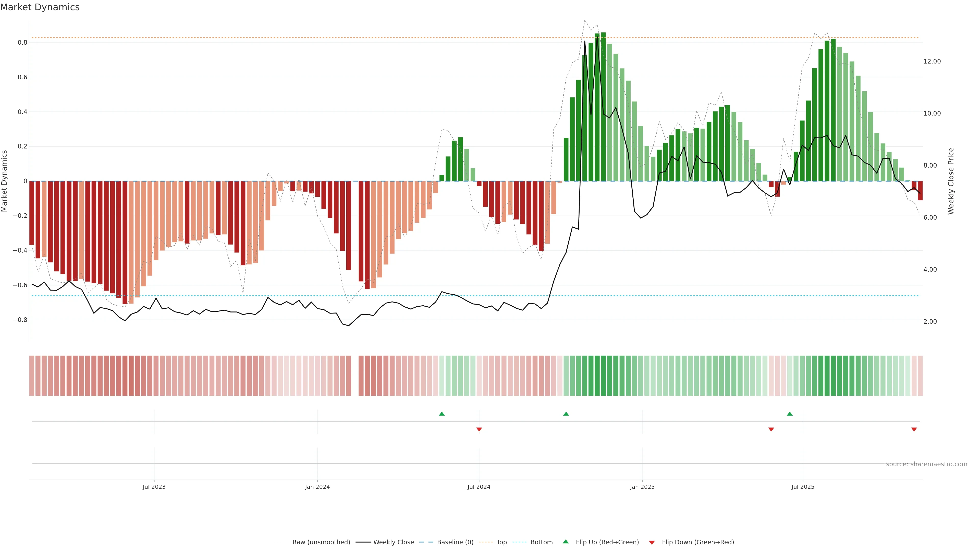Click the Jul 2023 axis label

tap(154, 487)
